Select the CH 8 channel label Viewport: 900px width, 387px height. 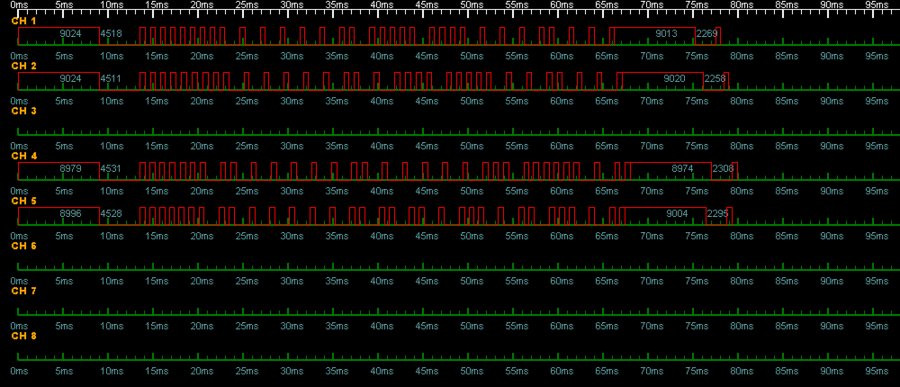pos(24,335)
